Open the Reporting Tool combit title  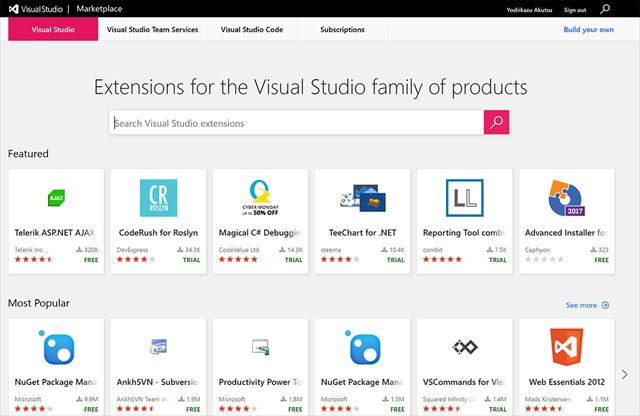tap(464, 233)
